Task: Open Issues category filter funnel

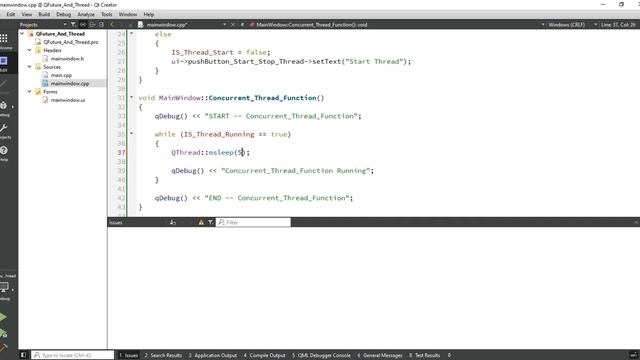Action: pos(210,222)
